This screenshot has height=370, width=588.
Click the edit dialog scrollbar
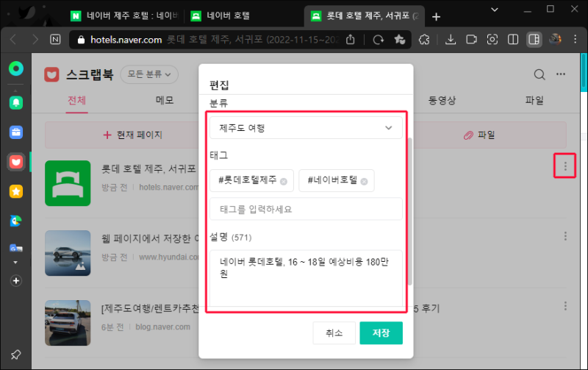click(410, 212)
